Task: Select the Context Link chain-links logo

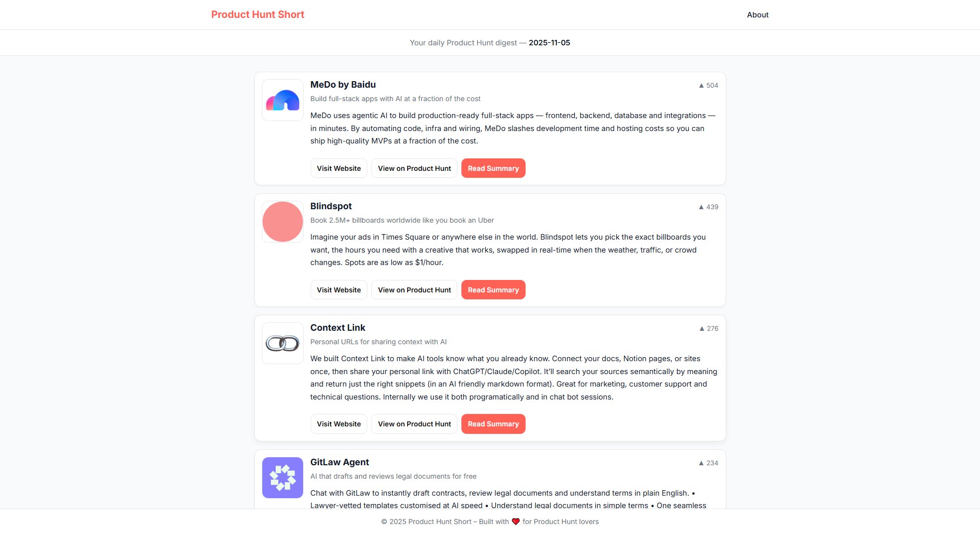Action: point(282,343)
